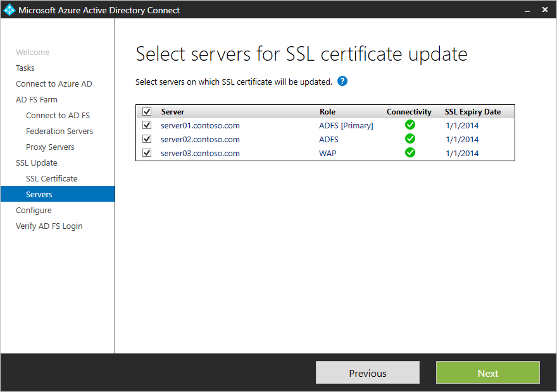This screenshot has width=557, height=392.
Task: Click the Azure AD Connect title bar logo
Action: click(x=11, y=9)
